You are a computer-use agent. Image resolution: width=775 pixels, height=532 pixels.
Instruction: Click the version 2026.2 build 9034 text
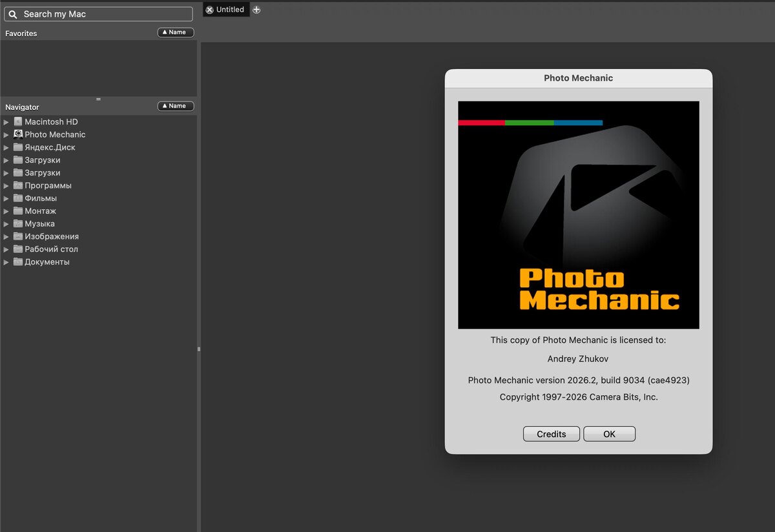(x=579, y=380)
